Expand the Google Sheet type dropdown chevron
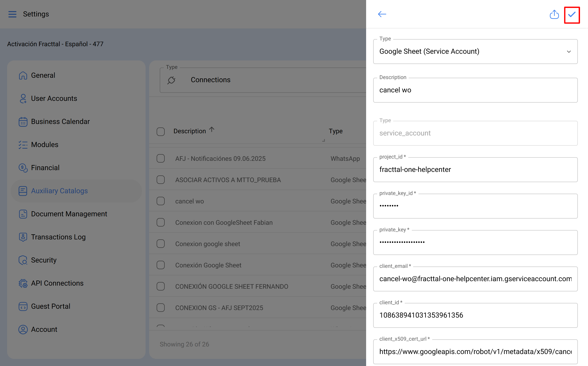Image resolution: width=588 pixels, height=366 pixels. pyautogui.click(x=569, y=52)
